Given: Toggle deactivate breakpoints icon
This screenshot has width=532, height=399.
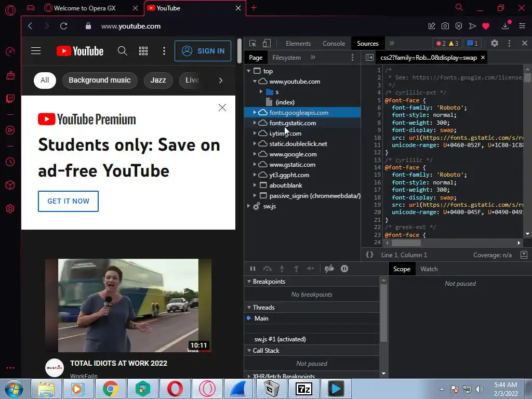Looking at the screenshot, I should [329, 269].
